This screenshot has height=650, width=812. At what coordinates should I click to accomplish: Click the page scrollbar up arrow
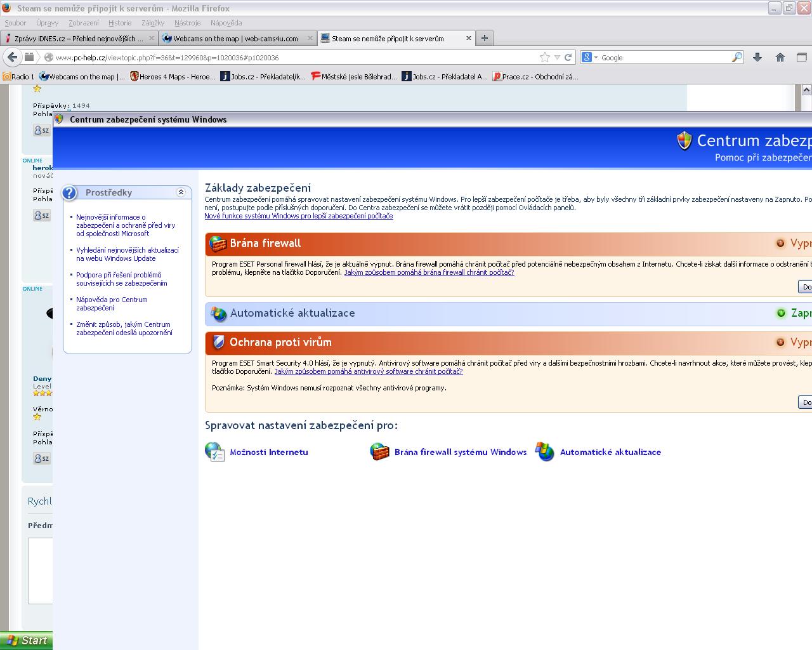tap(807, 90)
